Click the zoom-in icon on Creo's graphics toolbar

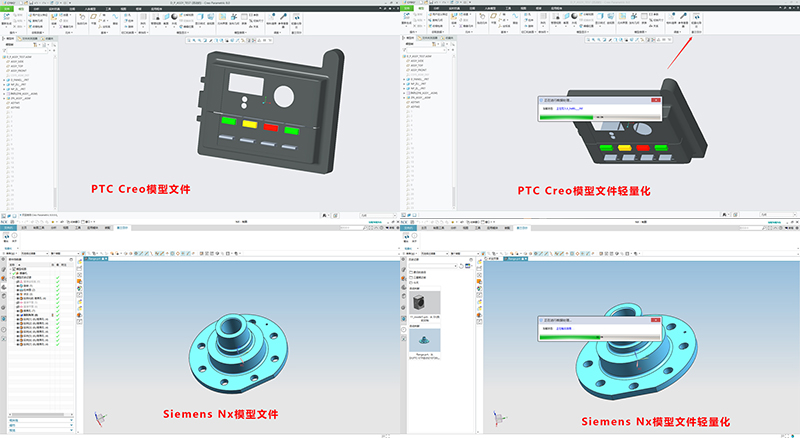click(x=193, y=39)
